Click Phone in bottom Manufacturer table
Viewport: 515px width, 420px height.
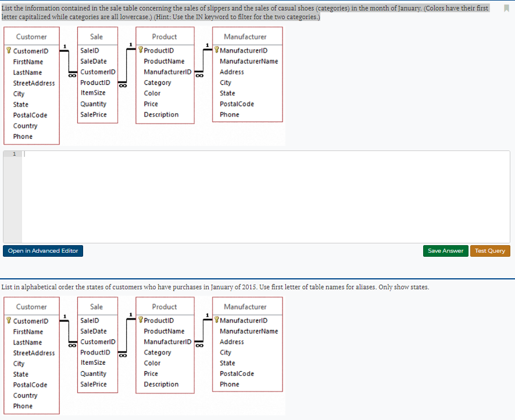click(229, 384)
